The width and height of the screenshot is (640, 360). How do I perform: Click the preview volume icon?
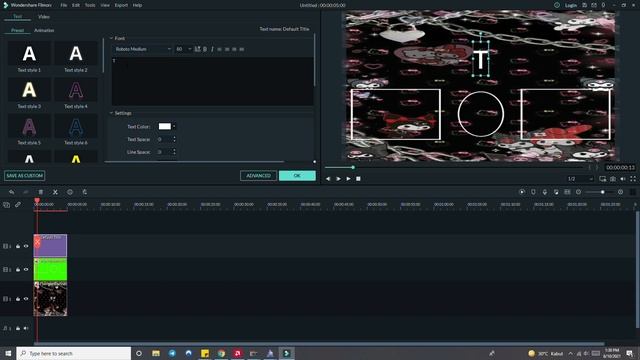[x=623, y=179]
